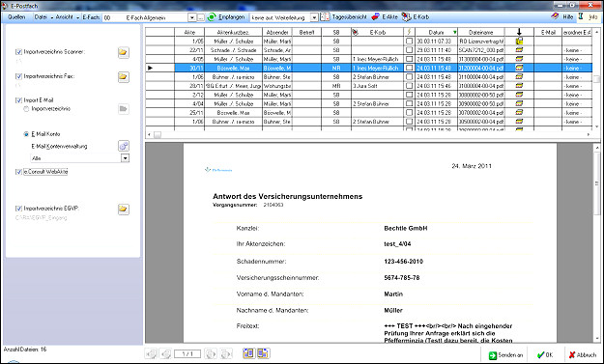
Task: Go to previous page of preview
Action: point(166,353)
